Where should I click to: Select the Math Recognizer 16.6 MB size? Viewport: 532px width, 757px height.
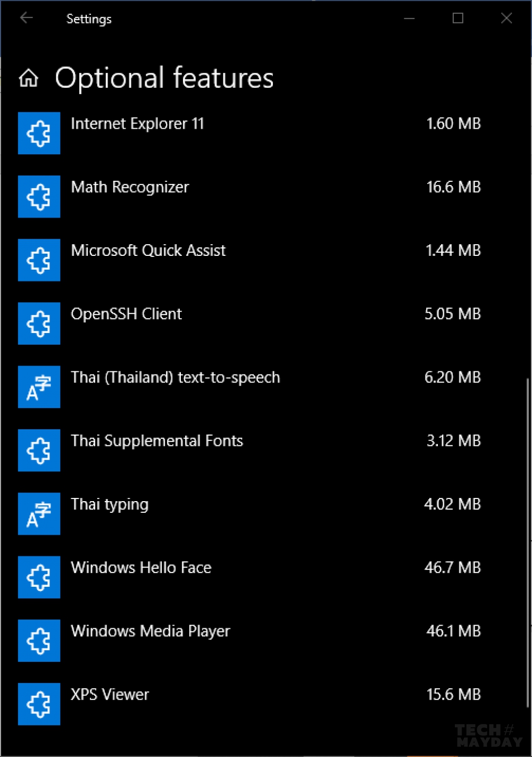[454, 187]
